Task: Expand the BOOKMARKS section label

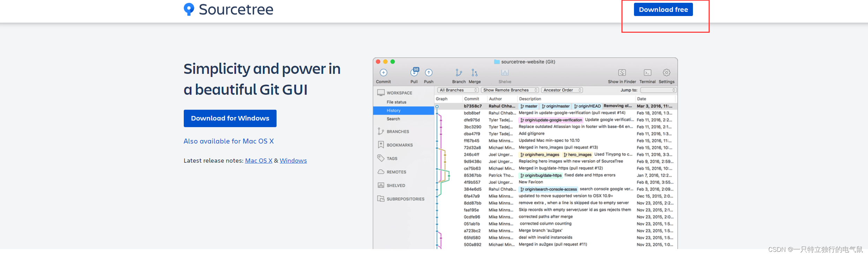Action: click(400, 145)
